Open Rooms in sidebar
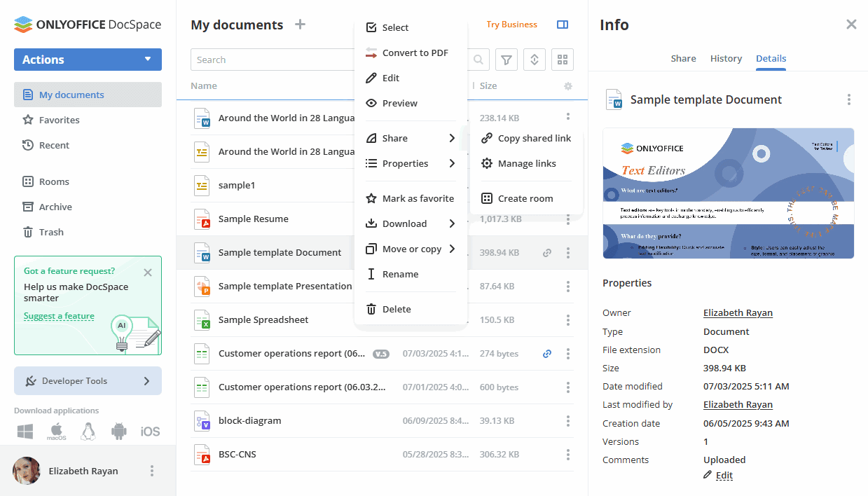This screenshot has width=868, height=496. point(88,181)
